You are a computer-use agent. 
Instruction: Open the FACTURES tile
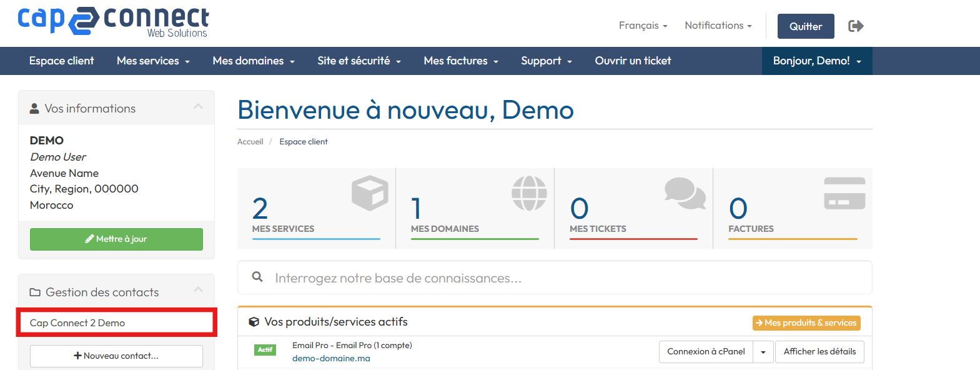[x=793, y=208]
